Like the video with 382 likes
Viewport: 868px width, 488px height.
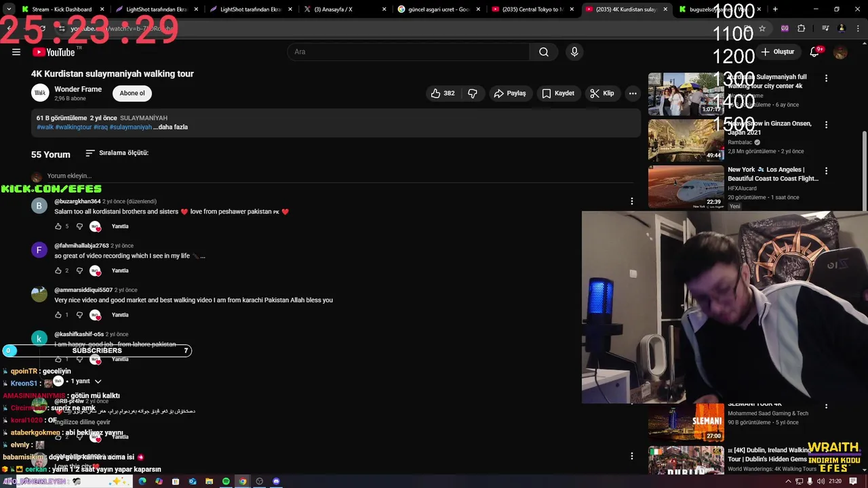point(442,94)
